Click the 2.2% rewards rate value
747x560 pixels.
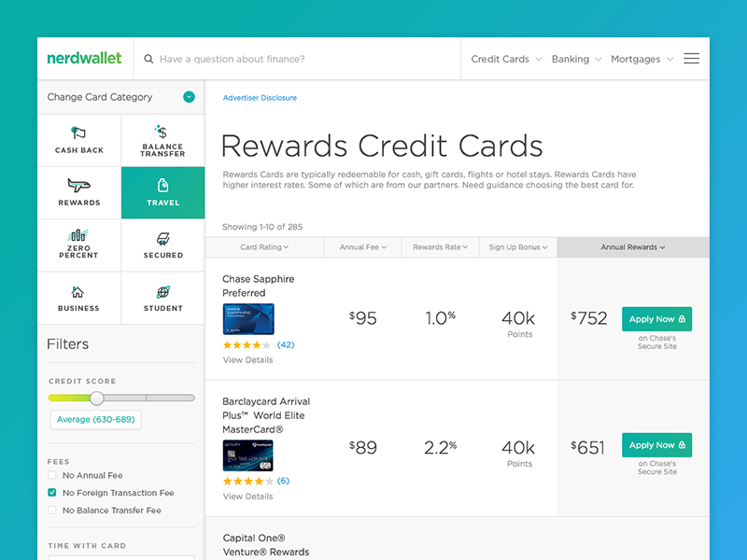[x=440, y=448]
